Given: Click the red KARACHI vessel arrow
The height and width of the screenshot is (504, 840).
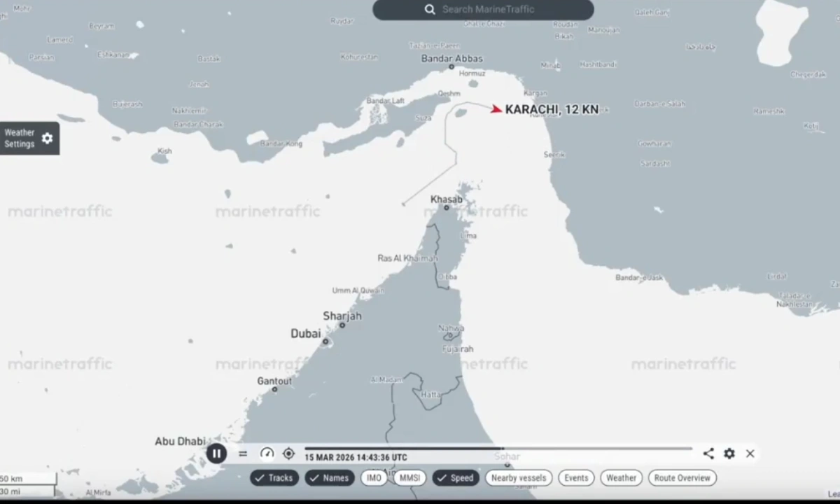Looking at the screenshot, I should tap(496, 109).
